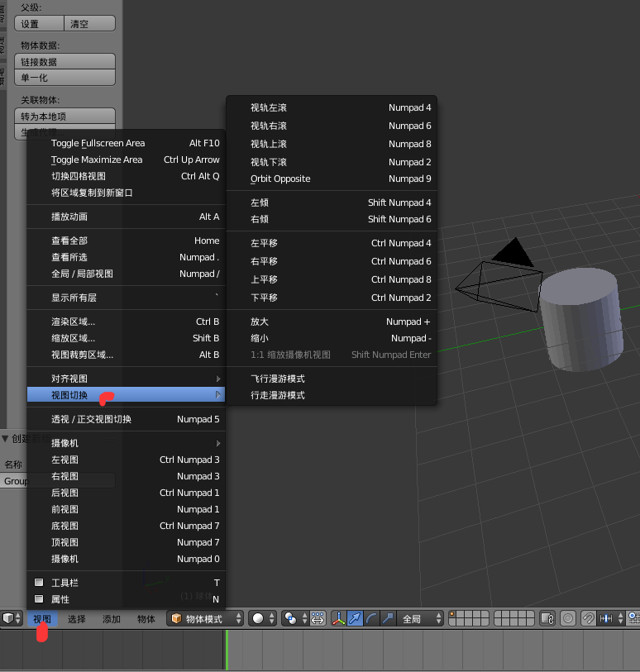Open the 3D View editor type selector

click(11, 618)
